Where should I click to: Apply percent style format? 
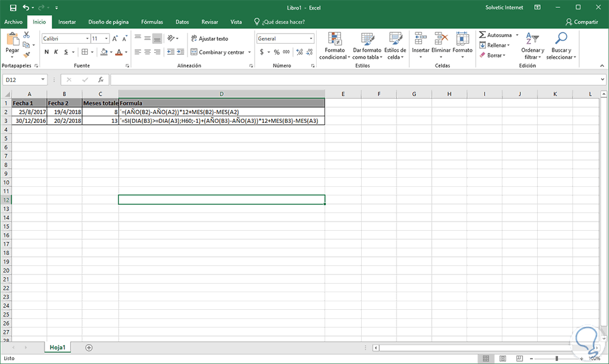coord(276,52)
